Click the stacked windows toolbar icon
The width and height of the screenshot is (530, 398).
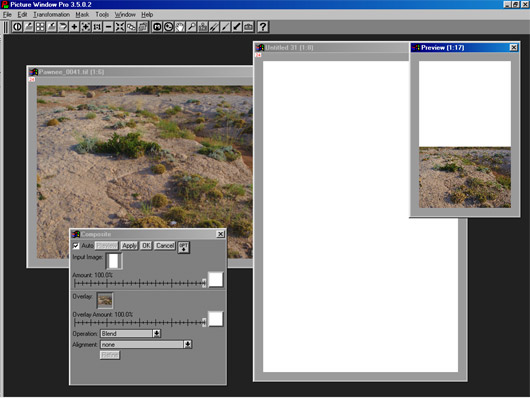point(143,27)
